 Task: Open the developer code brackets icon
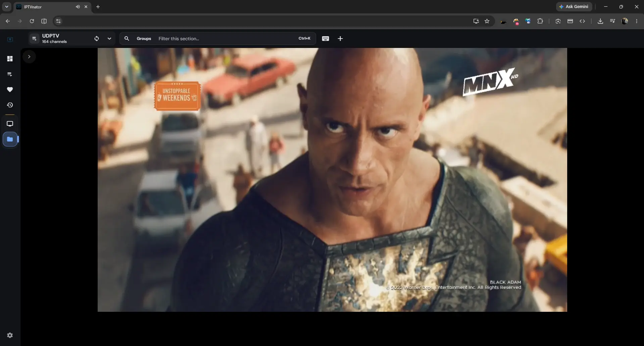[x=582, y=21]
